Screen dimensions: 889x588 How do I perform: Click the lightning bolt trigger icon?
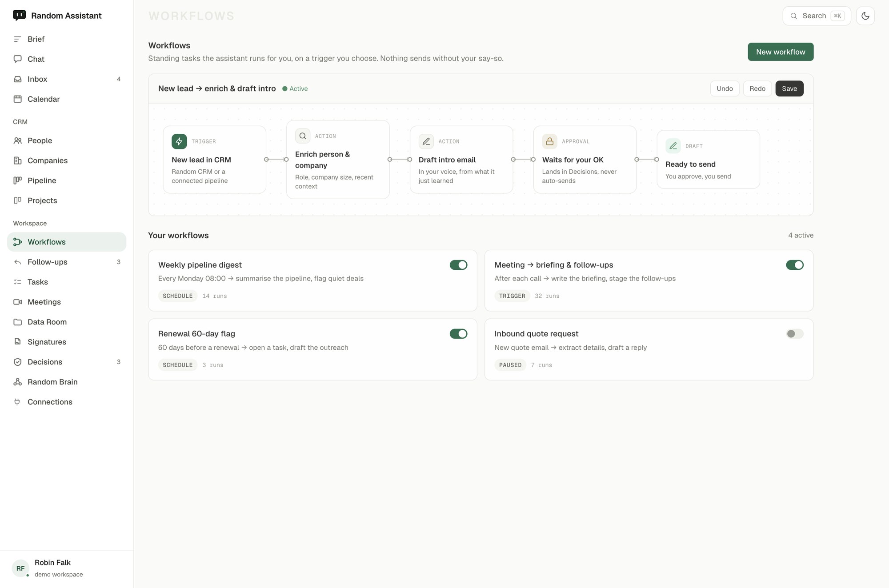coord(179,141)
